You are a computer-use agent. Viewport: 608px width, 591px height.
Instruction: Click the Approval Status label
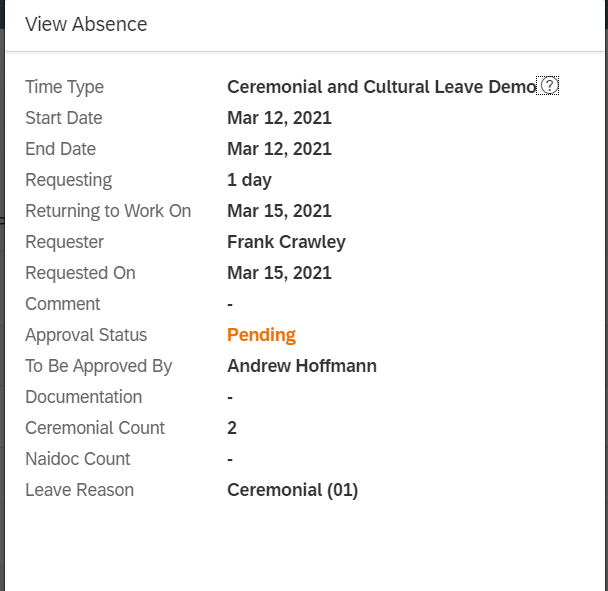pyautogui.click(x=86, y=335)
